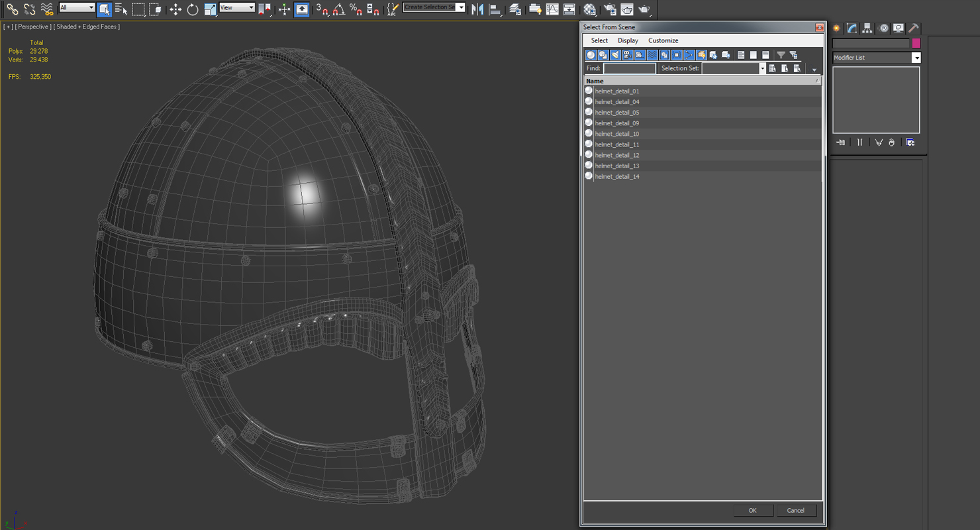980x530 pixels.
Task: Toggle Display Cameras filter in dialog
Action: (628, 55)
